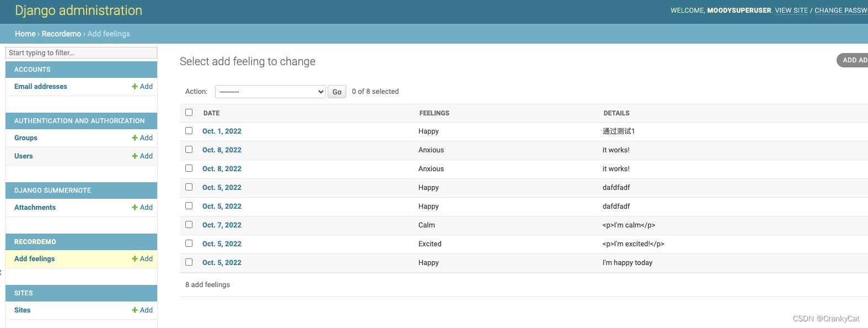Open Attachments model in sidebar
868x328 pixels.
[x=35, y=208]
